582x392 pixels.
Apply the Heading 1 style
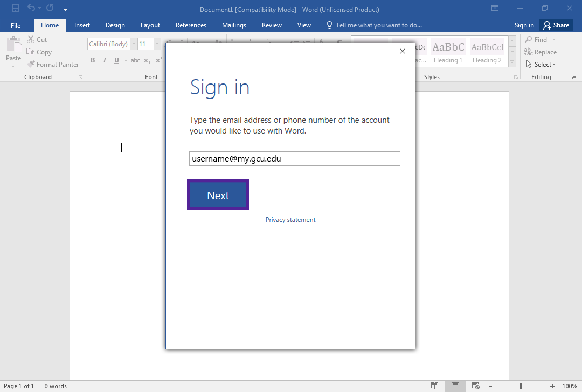coord(448,51)
